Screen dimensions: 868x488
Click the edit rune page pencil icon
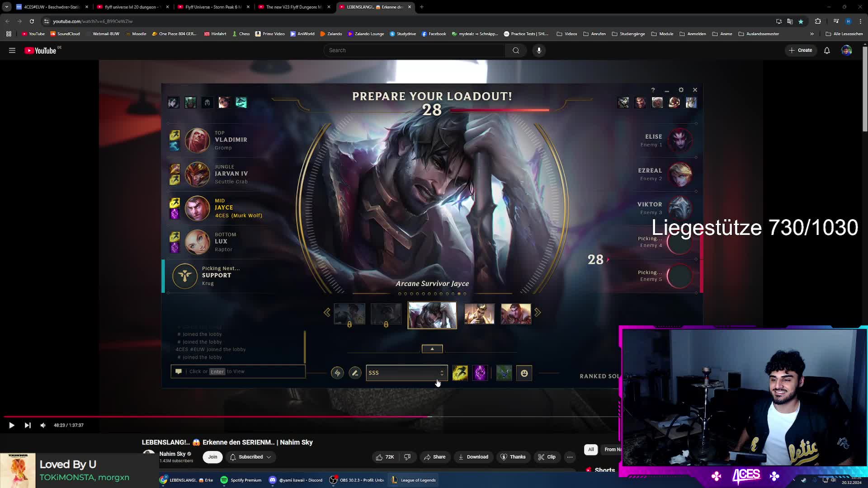tap(355, 373)
